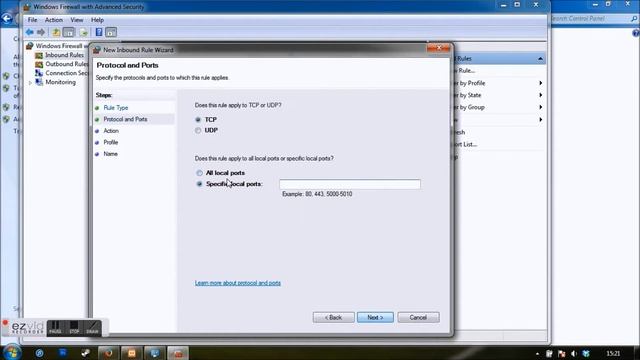Select the UDP radio button
This screenshot has height=360, width=640.
pos(198,131)
